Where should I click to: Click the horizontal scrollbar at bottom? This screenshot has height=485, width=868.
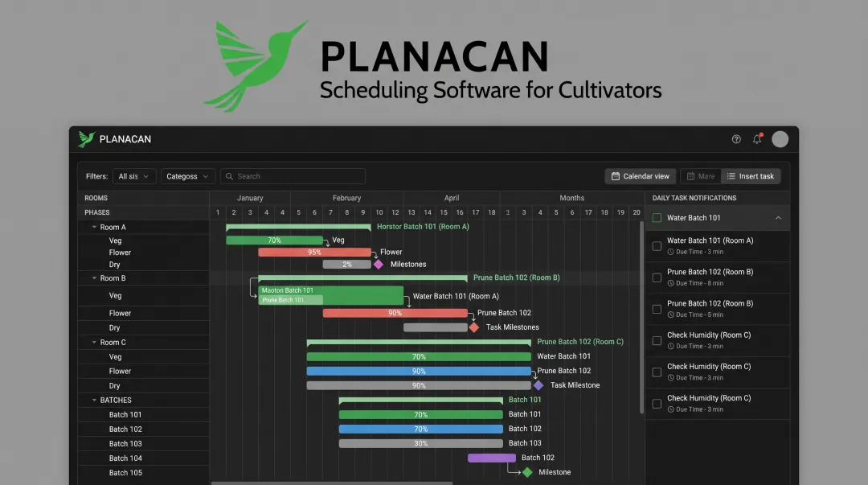tap(332, 483)
